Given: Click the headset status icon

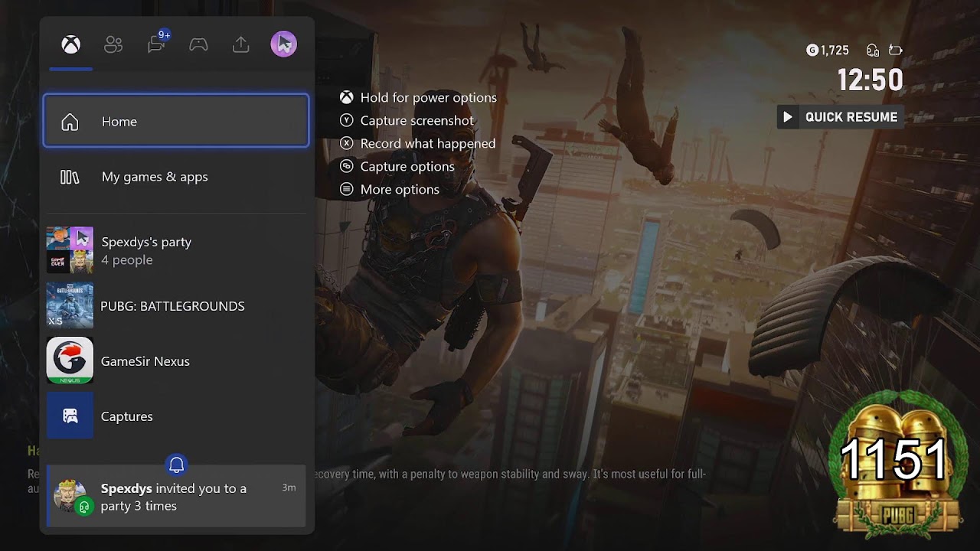Looking at the screenshot, I should 873,51.
